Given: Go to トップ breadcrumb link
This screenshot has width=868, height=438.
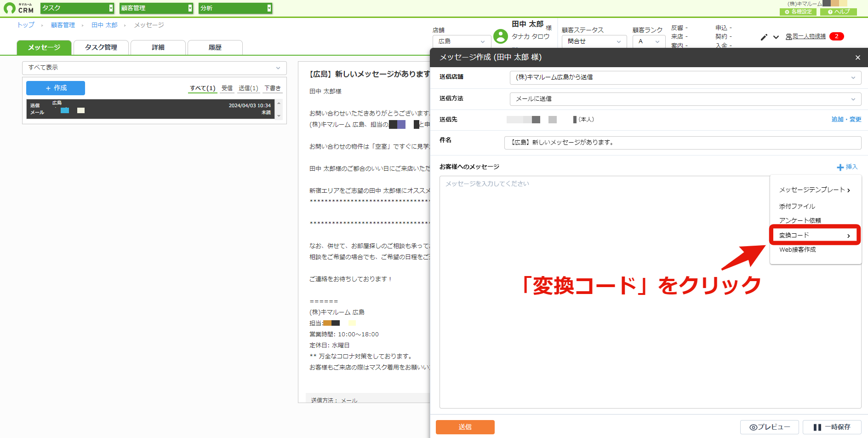Looking at the screenshot, I should [x=26, y=25].
